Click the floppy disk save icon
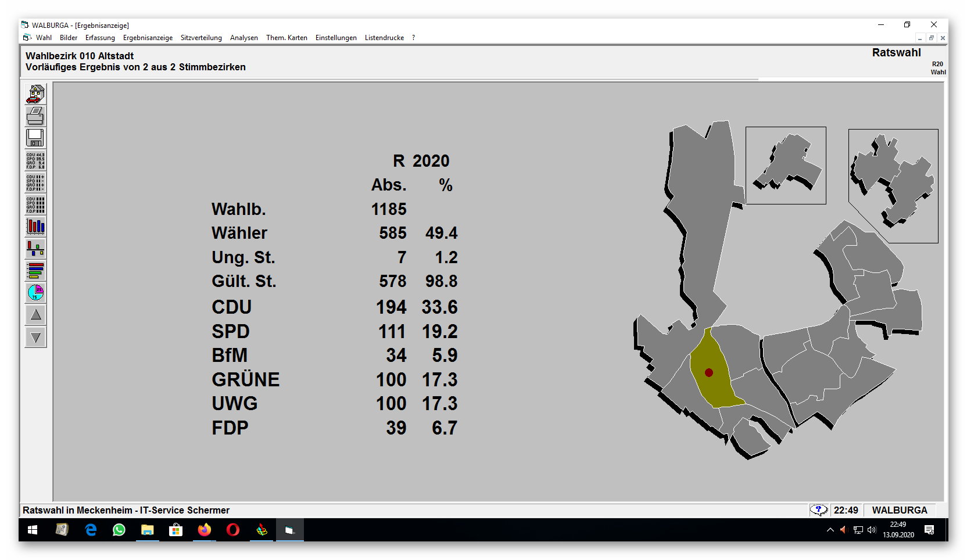 point(35,138)
